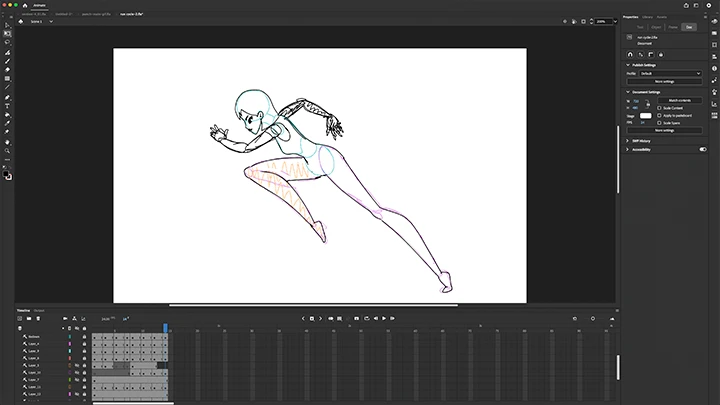Open the Stage color swatch

click(645, 116)
